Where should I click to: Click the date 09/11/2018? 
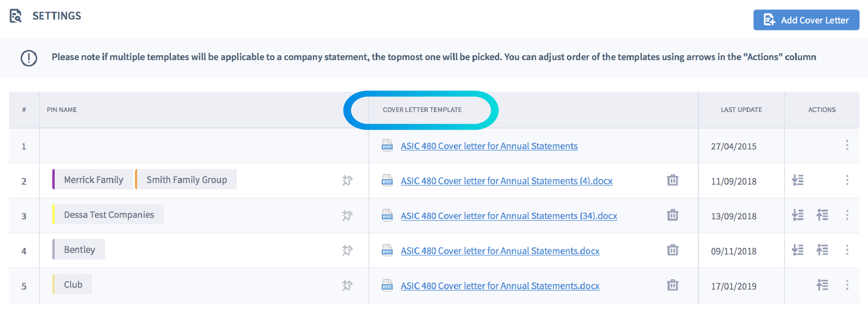pyautogui.click(x=734, y=251)
